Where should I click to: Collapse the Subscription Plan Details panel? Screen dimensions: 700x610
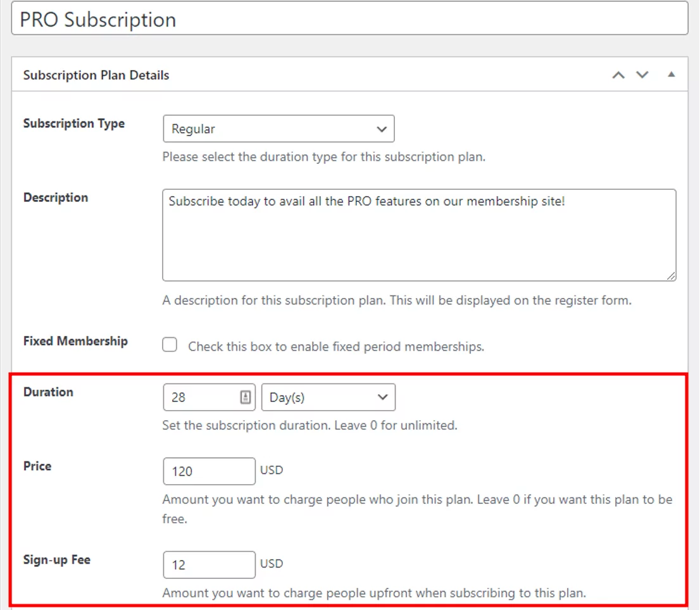(672, 75)
